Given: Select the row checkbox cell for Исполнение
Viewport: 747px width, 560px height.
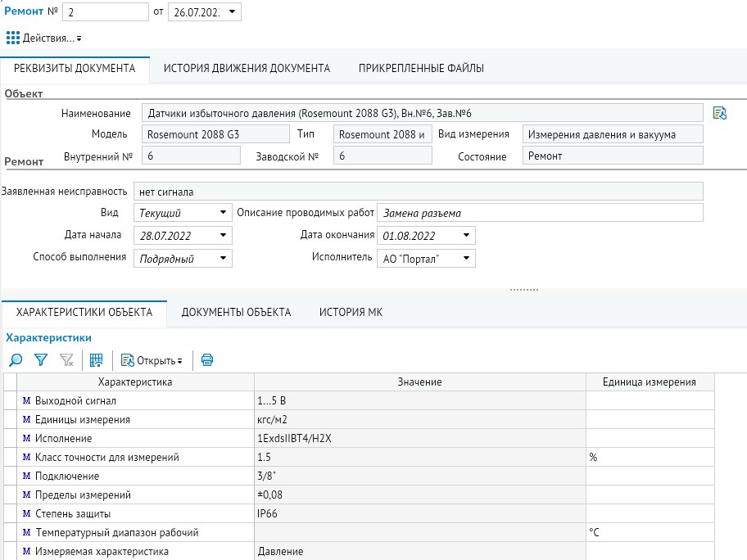Looking at the screenshot, I should (11, 439).
